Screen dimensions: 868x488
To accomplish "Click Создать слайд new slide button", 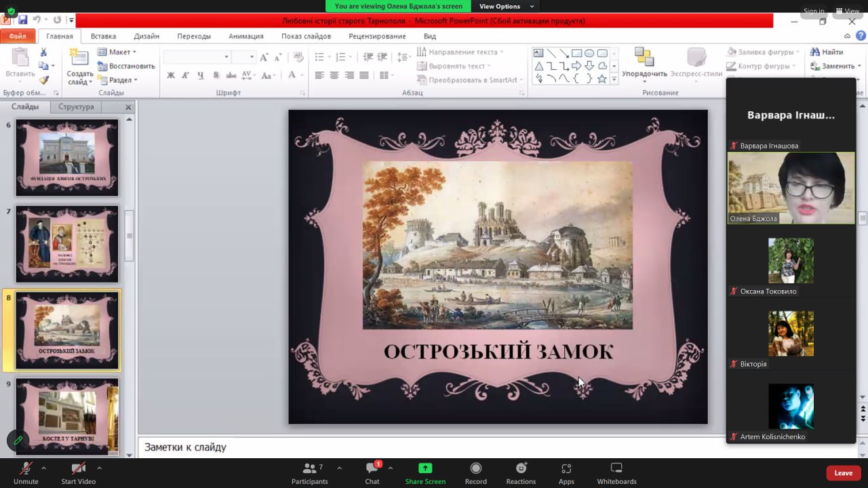I will (x=79, y=68).
